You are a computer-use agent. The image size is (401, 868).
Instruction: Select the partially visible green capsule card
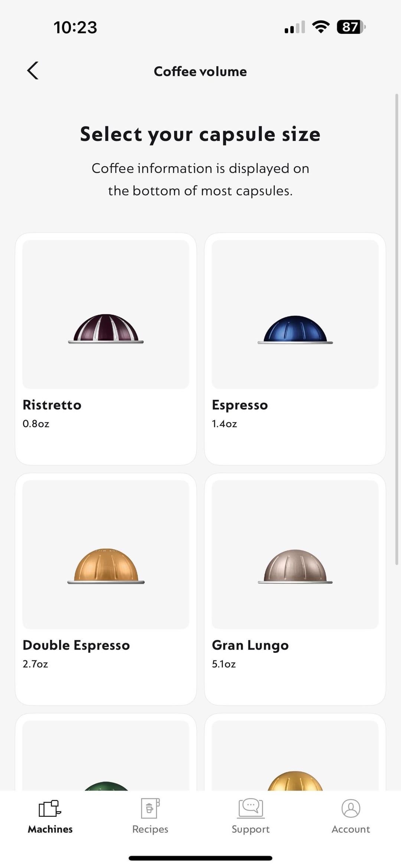106,752
